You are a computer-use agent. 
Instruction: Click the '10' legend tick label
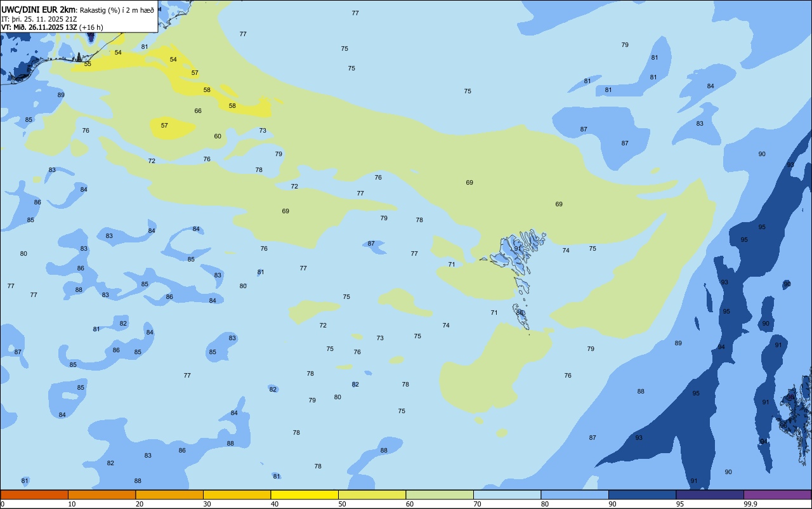72,504
